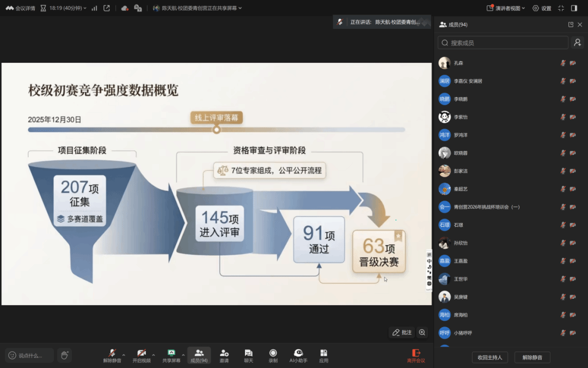Click the 批注 annotate button

pyautogui.click(x=402, y=333)
